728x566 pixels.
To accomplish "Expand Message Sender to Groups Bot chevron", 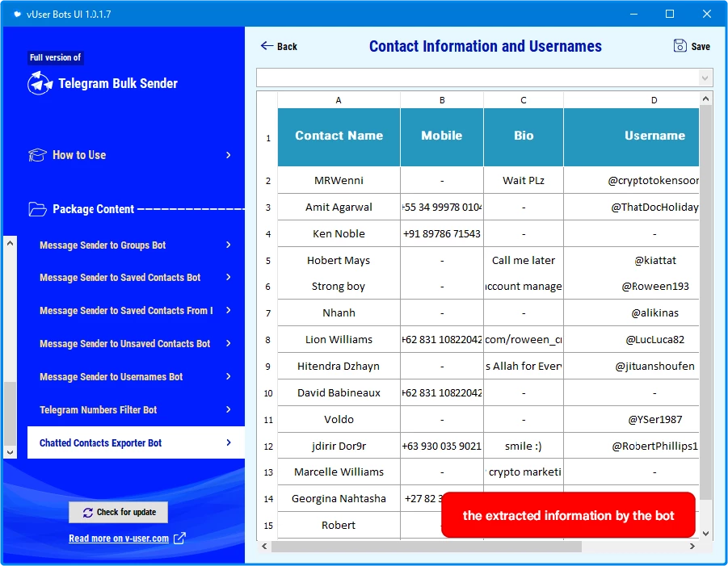I will point(228,245).
